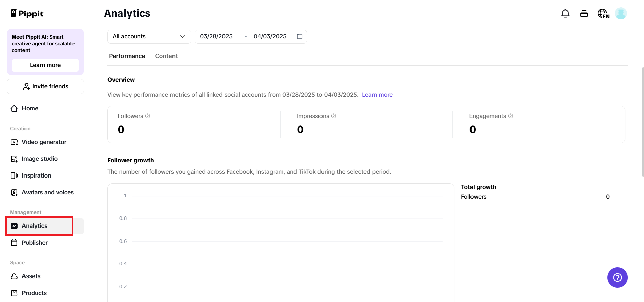The height and width of the screenshot is (302, 644).
Task: Click the page vertical scrollbar
Action: 642,121
